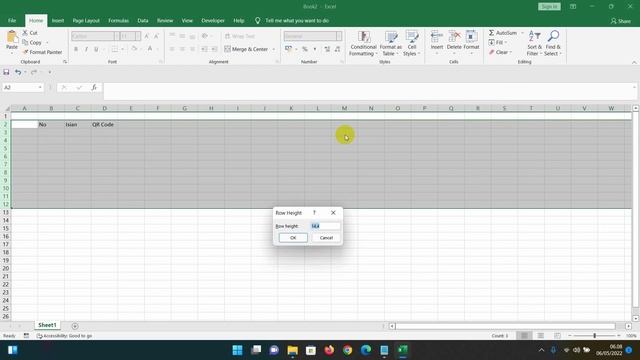Open Conditional Formatting menu
Screen dimensions: 640x360
(363, 43)
